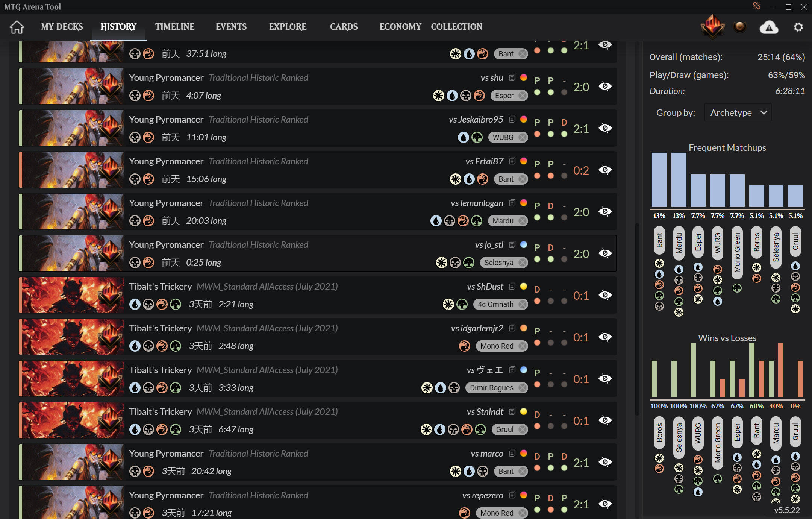Click the 2:0 score for lemunlogan

[x=581, y=212]
